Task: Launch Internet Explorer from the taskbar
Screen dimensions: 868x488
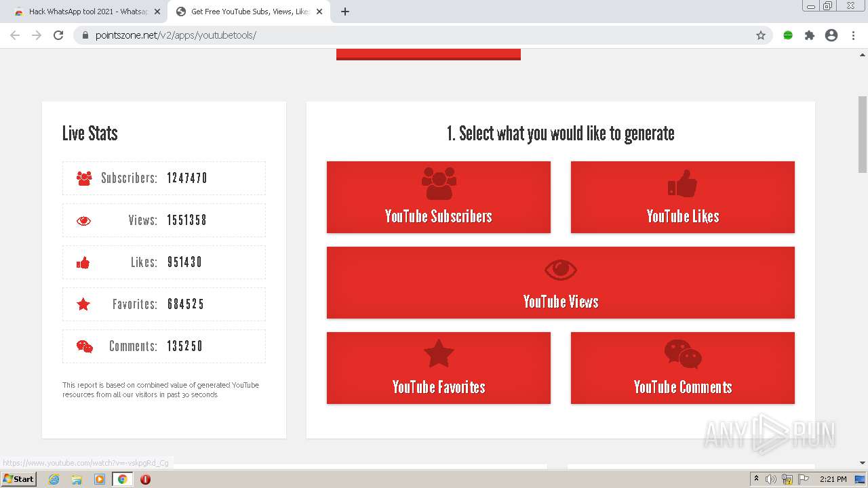Action: [x=54, y=479]
